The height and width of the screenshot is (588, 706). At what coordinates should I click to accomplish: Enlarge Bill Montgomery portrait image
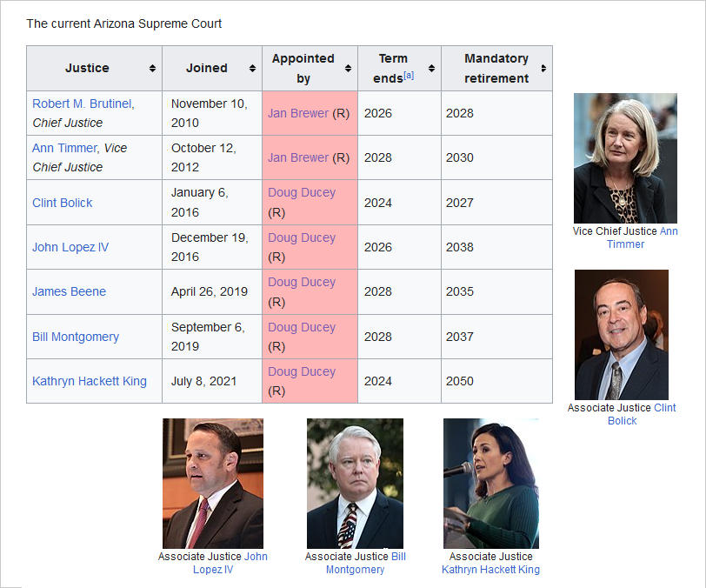point(355,483)
